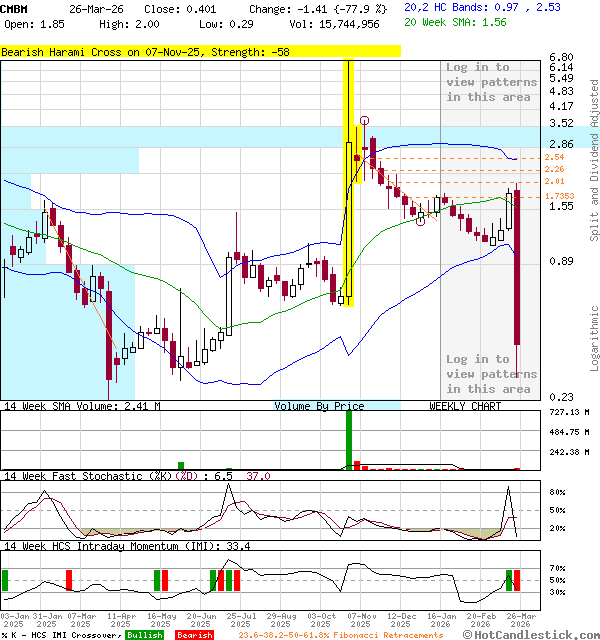Click the green Bullish legend badge
Image resolution: width=600 pixels, height=640 pixels.
(x=145, y=635)
